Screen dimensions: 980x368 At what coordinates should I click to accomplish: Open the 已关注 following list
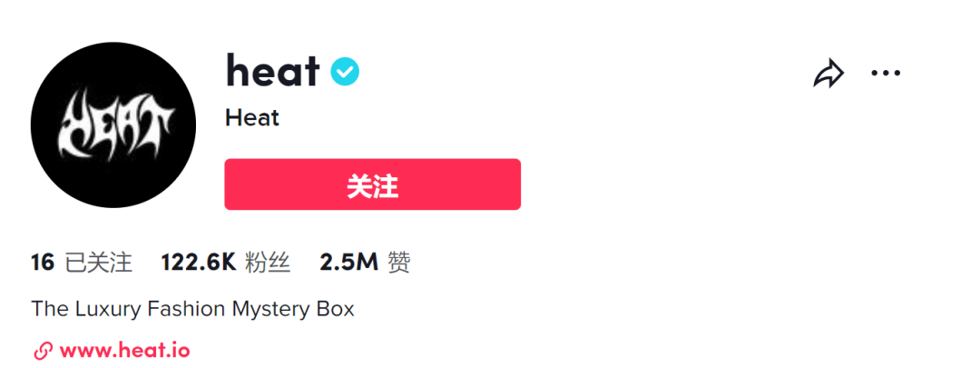pyautogui.click(x=99, y=264)
